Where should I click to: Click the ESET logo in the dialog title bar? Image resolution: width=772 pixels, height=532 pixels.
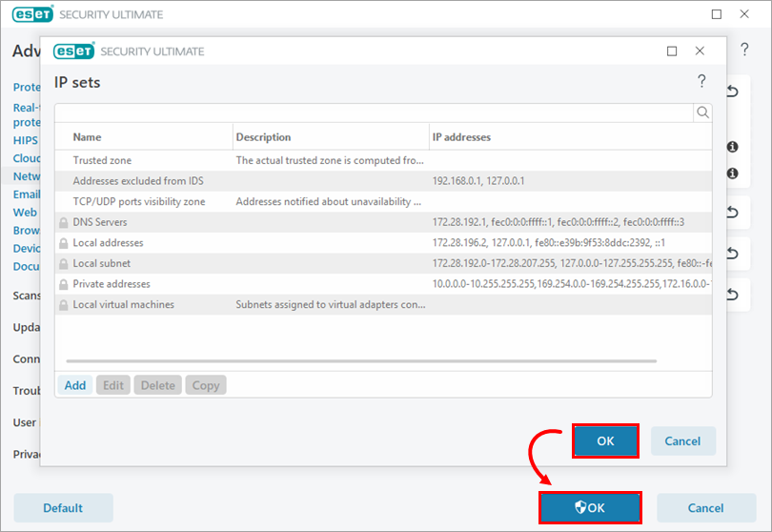click(x=74, y=51)
